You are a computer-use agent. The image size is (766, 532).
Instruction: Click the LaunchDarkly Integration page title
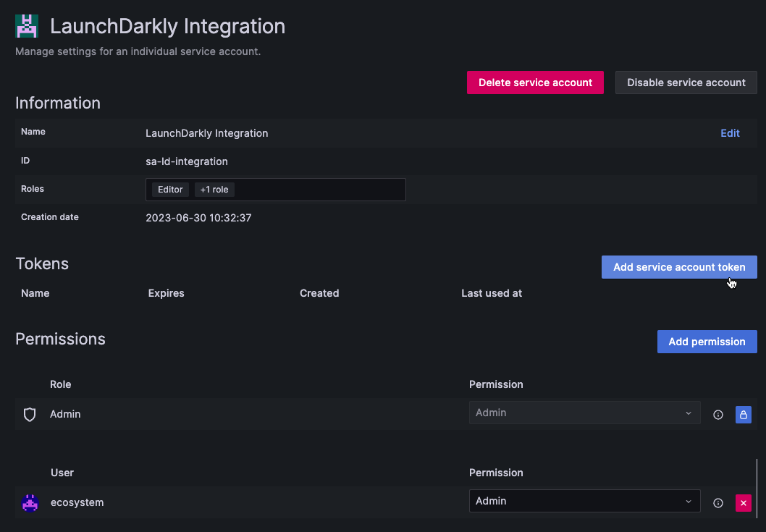coord(167,26)
